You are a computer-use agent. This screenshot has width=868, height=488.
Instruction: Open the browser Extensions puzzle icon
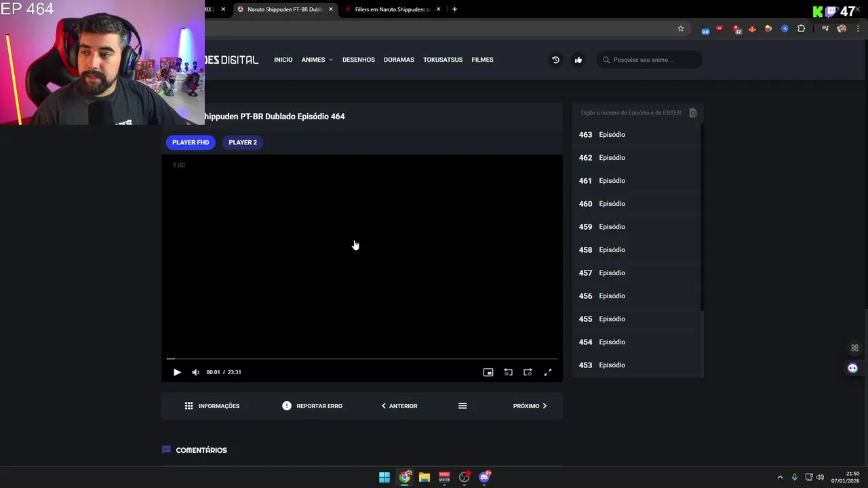[801, 28]
